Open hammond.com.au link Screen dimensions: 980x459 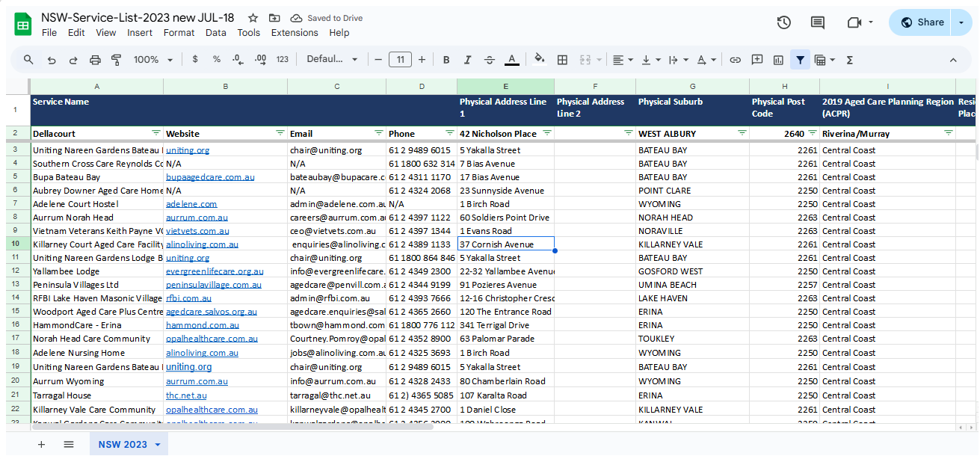pyautogui.click(x=203, y=325)
